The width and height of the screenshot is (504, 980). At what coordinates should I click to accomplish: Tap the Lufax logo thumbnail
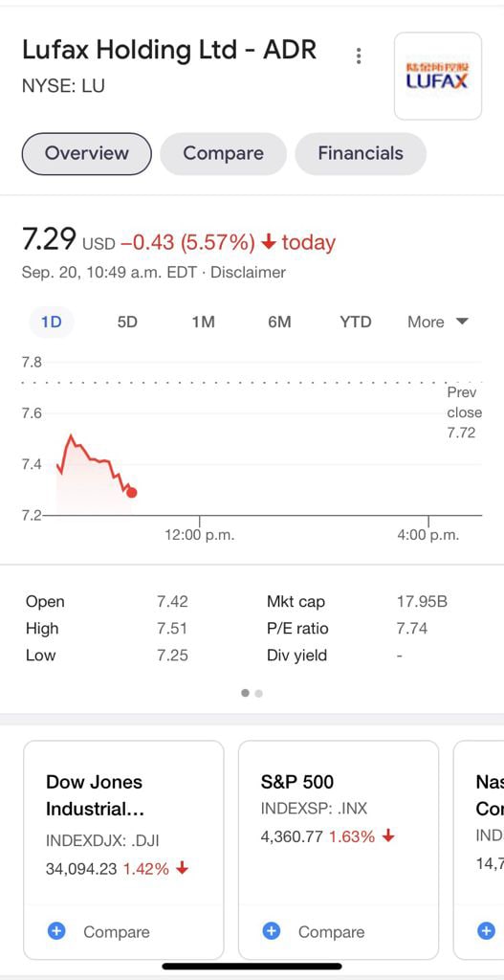pos(438,77)
